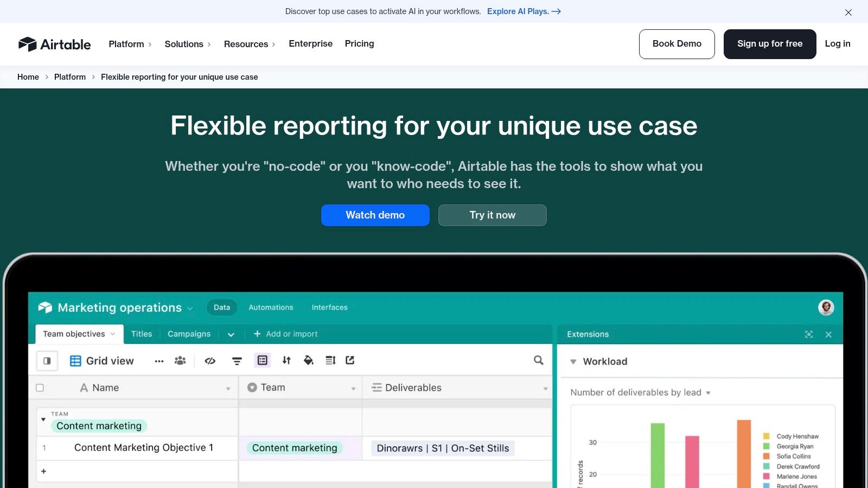Open the row coloring paint bucket tool
Screen dimensions: 868x488
(308, 360)
